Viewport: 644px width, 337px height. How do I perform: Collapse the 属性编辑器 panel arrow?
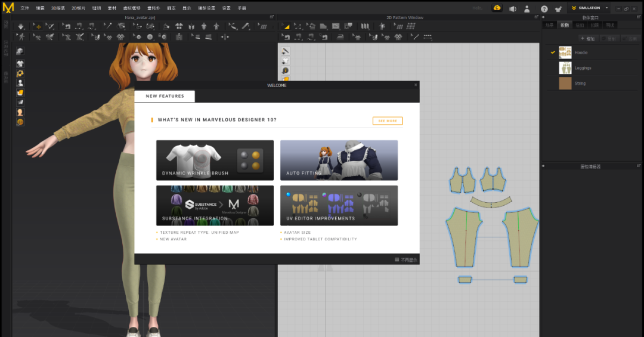pyautogui.click(x=544, y=166)
